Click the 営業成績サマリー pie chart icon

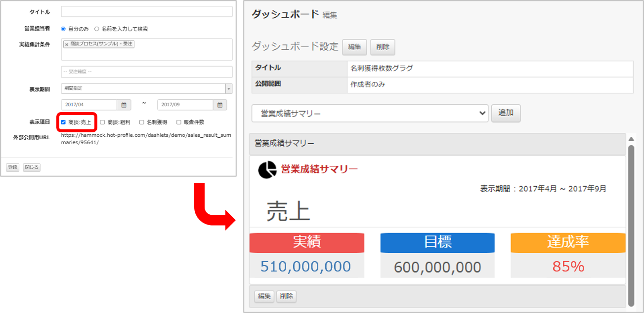pos(267,170)
